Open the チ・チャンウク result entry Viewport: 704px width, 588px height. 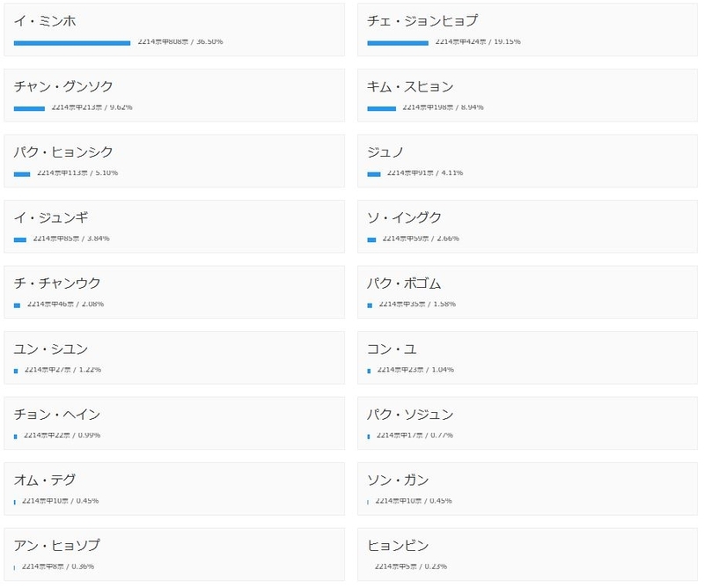pyautogui.click(x=174, y=292)
